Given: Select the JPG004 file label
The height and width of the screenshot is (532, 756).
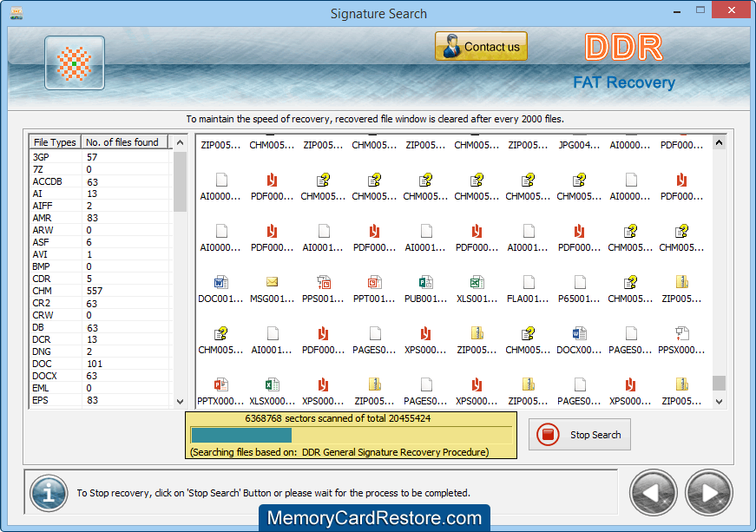Looking at the screenshot, I should (x=579, y=145).
